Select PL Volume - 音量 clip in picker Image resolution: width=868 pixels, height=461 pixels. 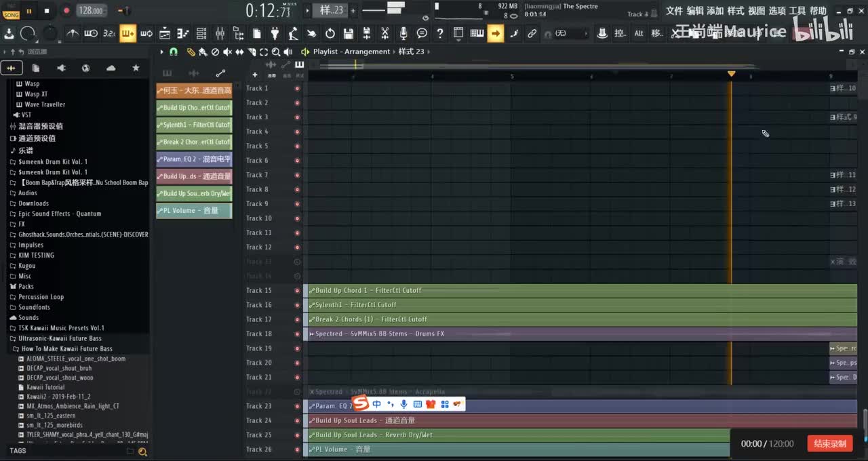point(194,211)
